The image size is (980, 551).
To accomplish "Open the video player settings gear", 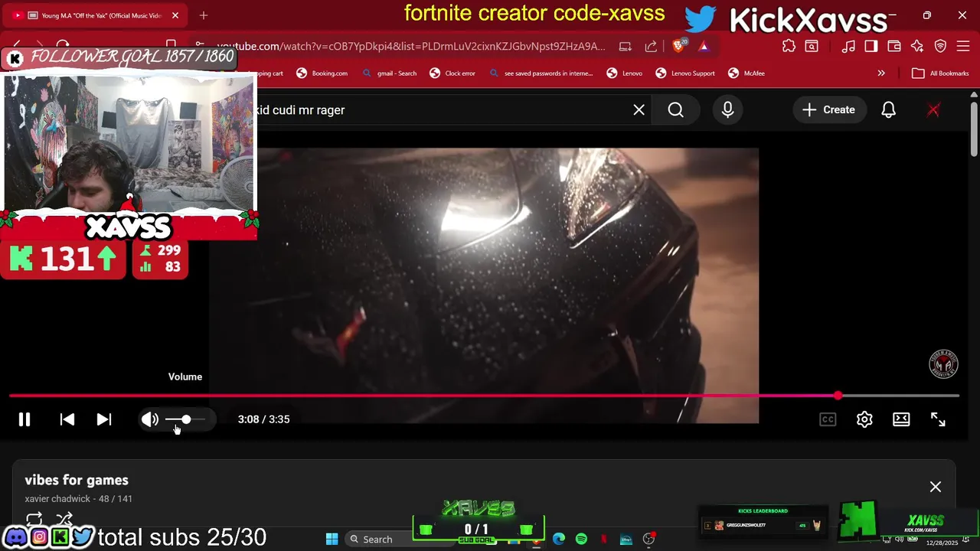I will 864,419.
